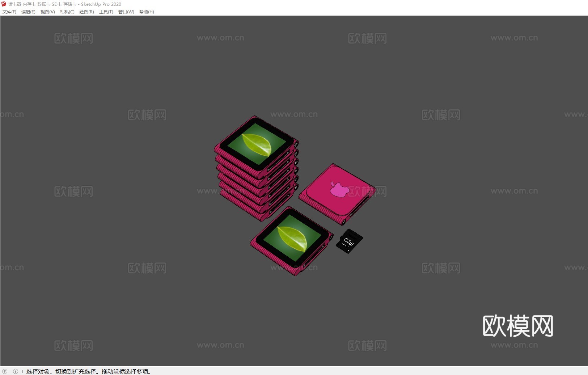The image size is (588, 375).
Task: Click the SketchUp logo in the title bar
Action: click(4, 4)
